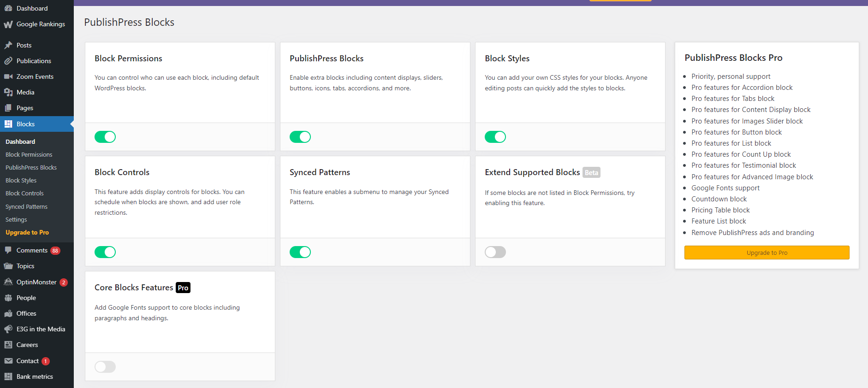Viewport: 868px width, 388px height.
Task: Open PublishPress Blocks submenu item
Action: (31, 167)
